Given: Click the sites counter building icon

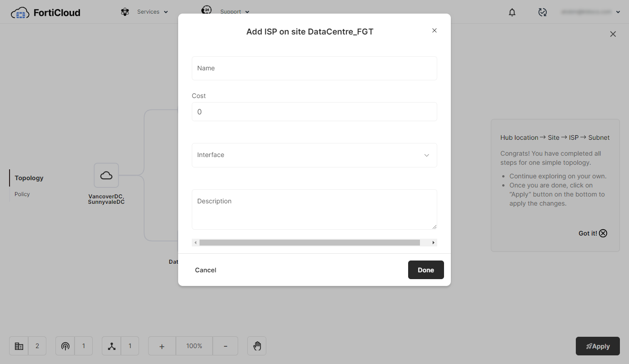Looking at the screenshot, I should coord(19,345).
